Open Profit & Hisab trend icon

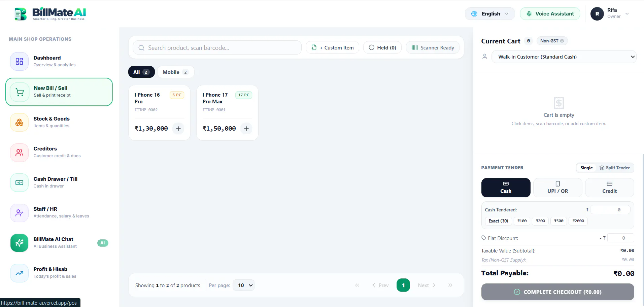(x=20, y=273)
